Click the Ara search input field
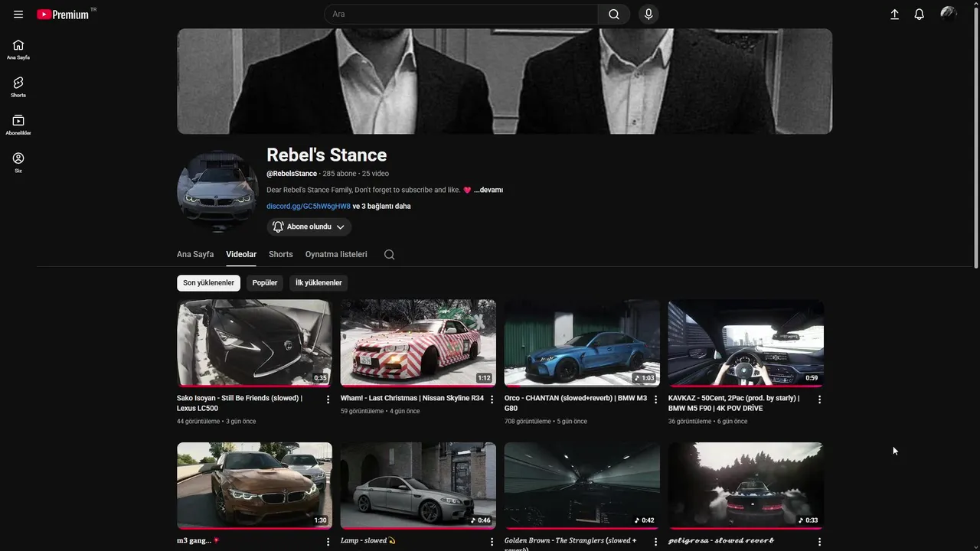This screenshot has width=980, height=551. [x=461, y=15]
